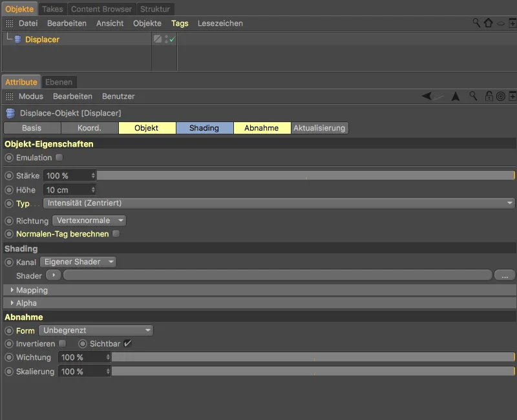Click the Displacer deformer icon in object list
The width and height of the screenshot is (517, 420).
click(x=18, y=39)
